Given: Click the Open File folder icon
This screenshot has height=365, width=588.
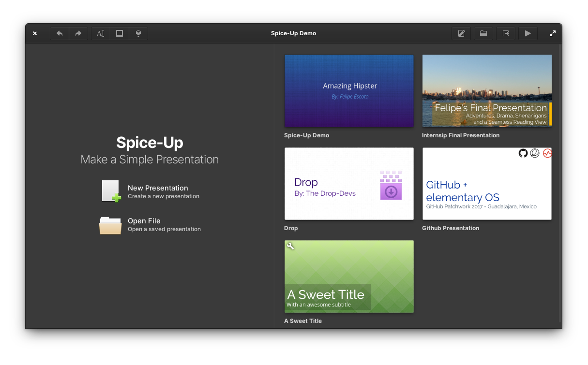Looking at the screenshot, I should coord(110,225).
